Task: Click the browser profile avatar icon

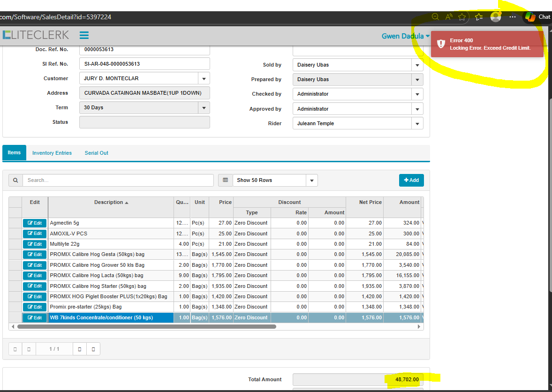Action: point(495,17)
